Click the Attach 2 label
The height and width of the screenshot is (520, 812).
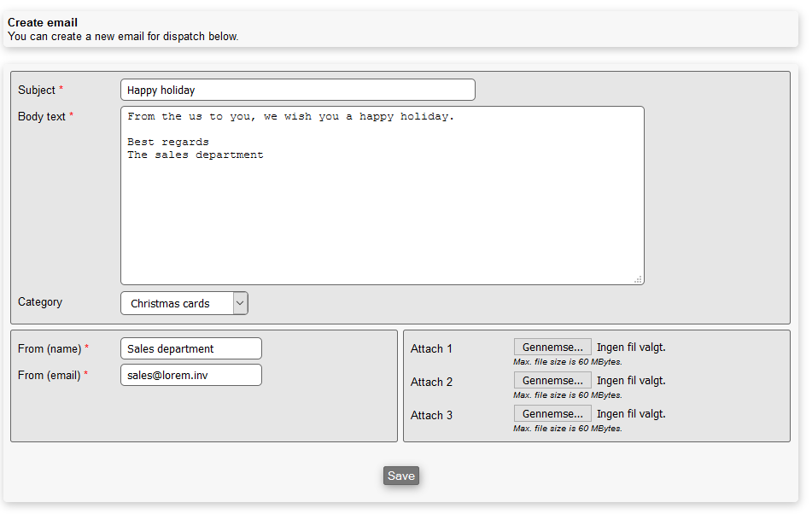pyautogui.click(x=431, y=382)
